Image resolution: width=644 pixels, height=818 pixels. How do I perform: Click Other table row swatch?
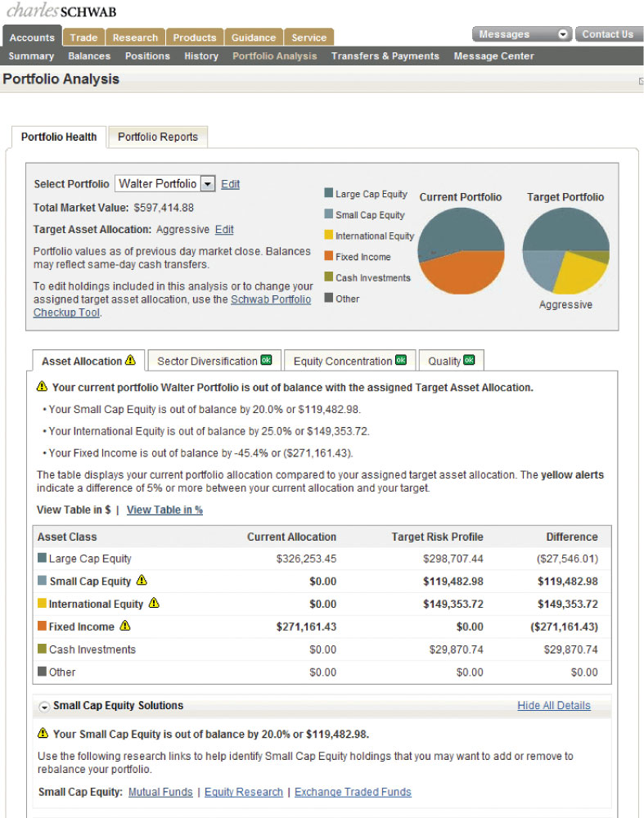coord(43,672)
